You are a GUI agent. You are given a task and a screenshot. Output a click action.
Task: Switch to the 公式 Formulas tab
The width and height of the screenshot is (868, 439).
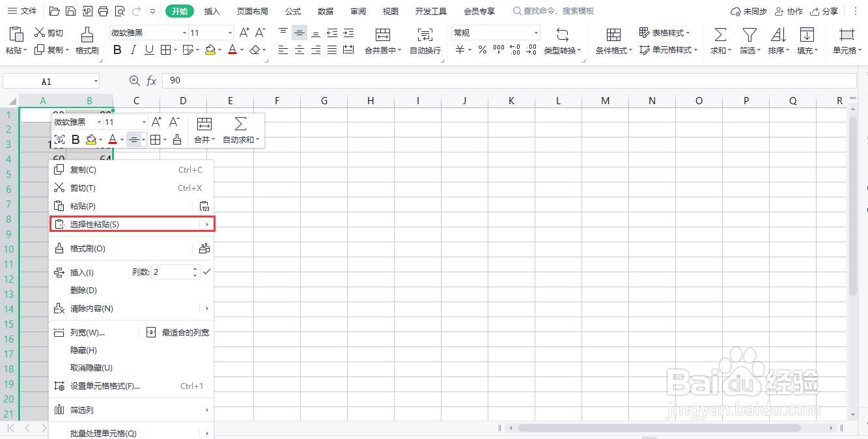click(293, 11)
